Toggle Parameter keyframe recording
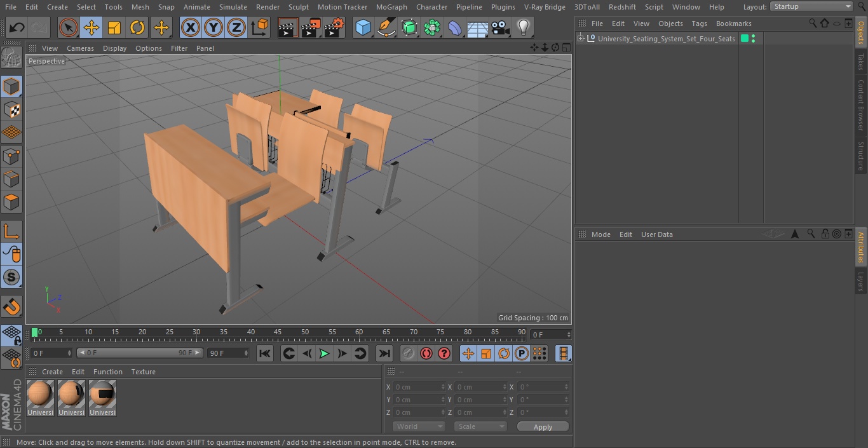Viewport: 868px width, 448px height. coord(522,353)
